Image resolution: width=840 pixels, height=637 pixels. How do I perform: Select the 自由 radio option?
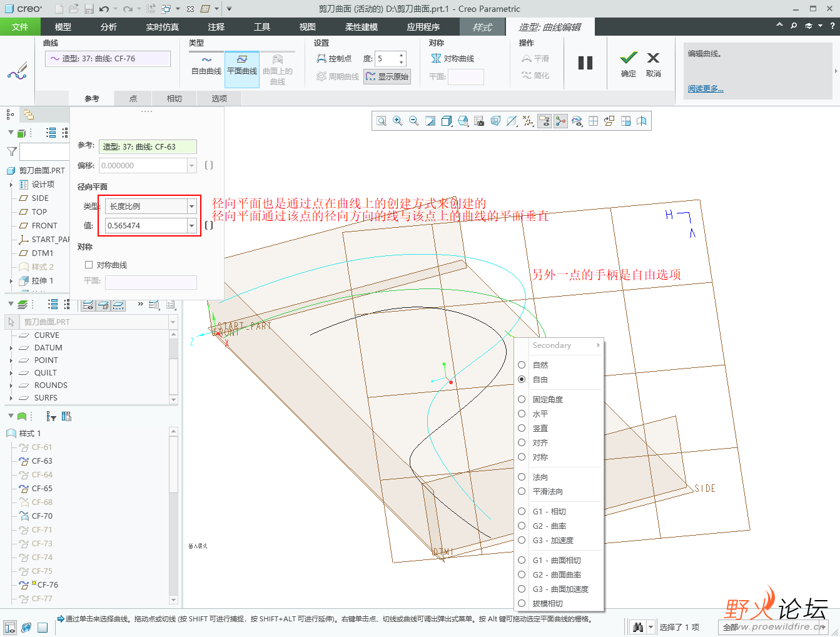[x=522, y=379]
